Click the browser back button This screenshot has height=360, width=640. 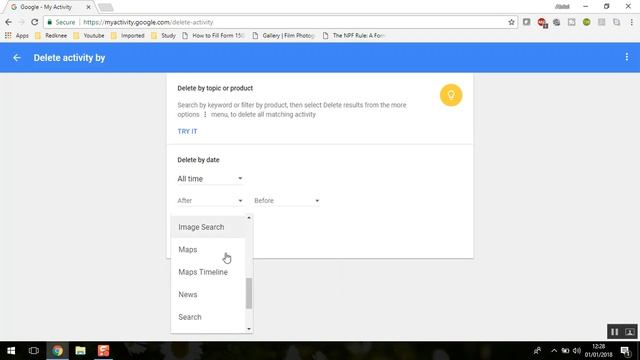(x=9, y=22)
